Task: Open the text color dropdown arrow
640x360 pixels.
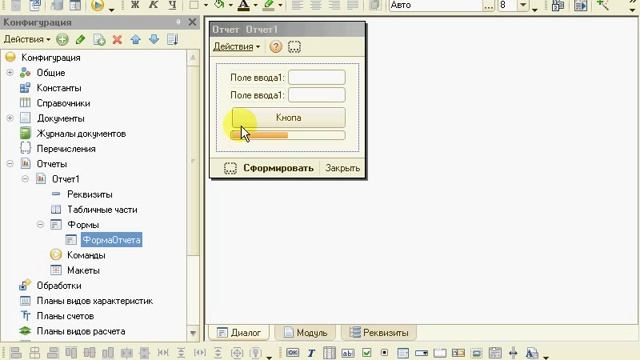Action: click(x=256, y=5)
